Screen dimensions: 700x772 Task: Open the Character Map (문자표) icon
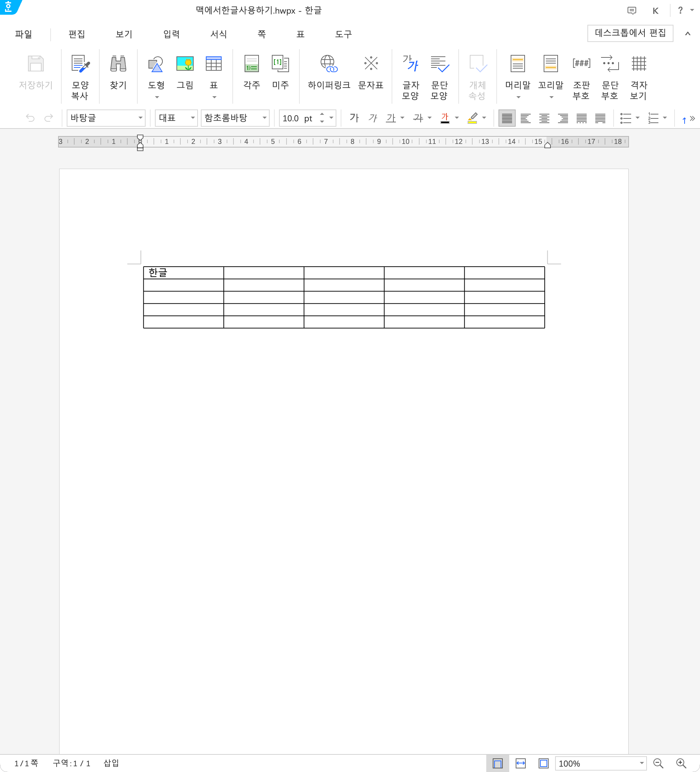[x=370, y=64]
